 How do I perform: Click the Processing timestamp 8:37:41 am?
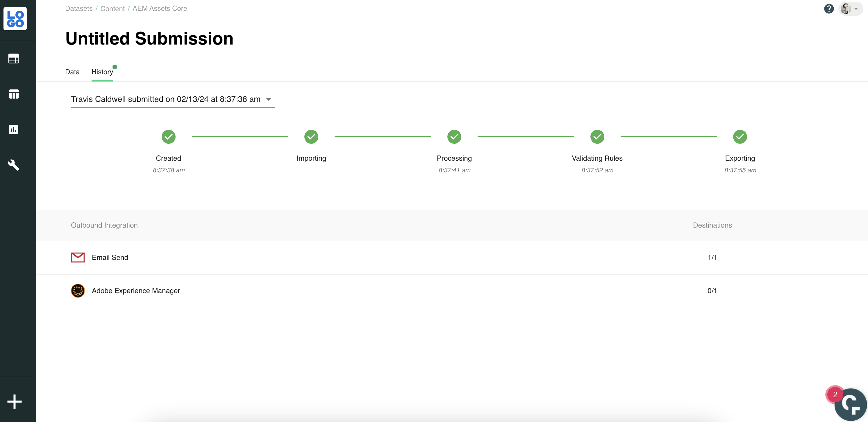454,170
